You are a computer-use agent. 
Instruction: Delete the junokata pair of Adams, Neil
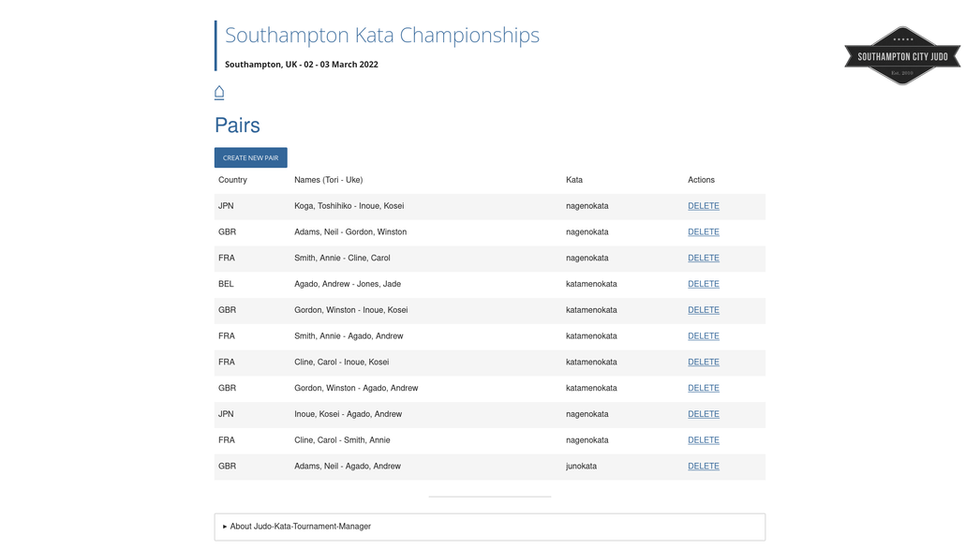pyautogui.click(x=703, y=467)
